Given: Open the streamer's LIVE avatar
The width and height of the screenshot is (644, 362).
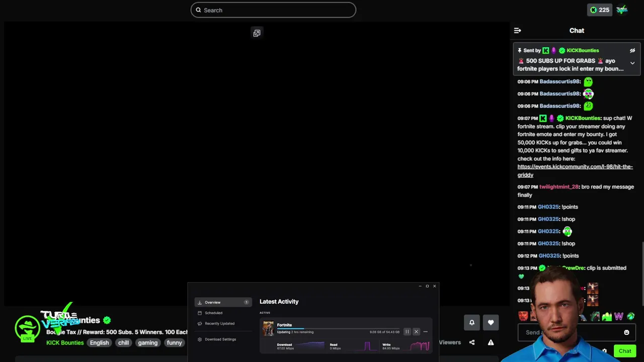Looking at the screenshot, I should coord(27,329).
